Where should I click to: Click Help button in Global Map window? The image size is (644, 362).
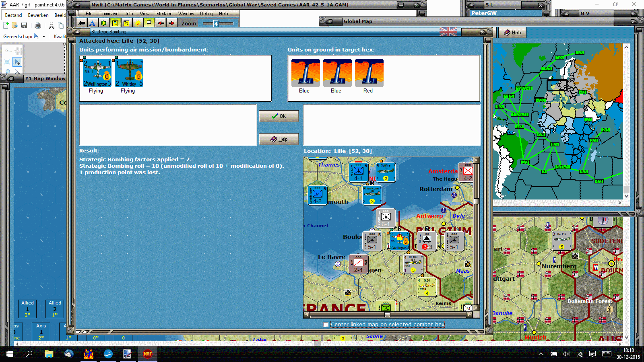pos(512,33)
